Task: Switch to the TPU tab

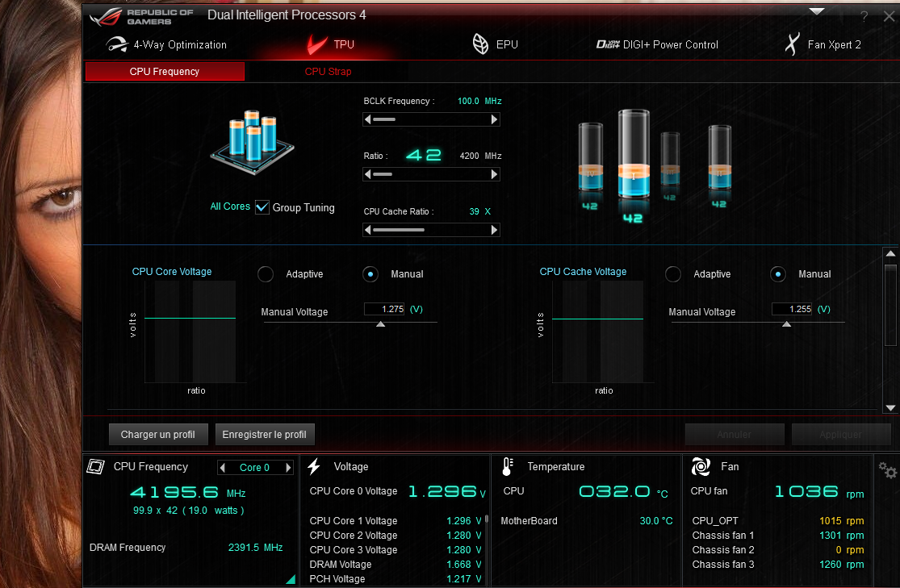Action: click(x=330, y=44)
